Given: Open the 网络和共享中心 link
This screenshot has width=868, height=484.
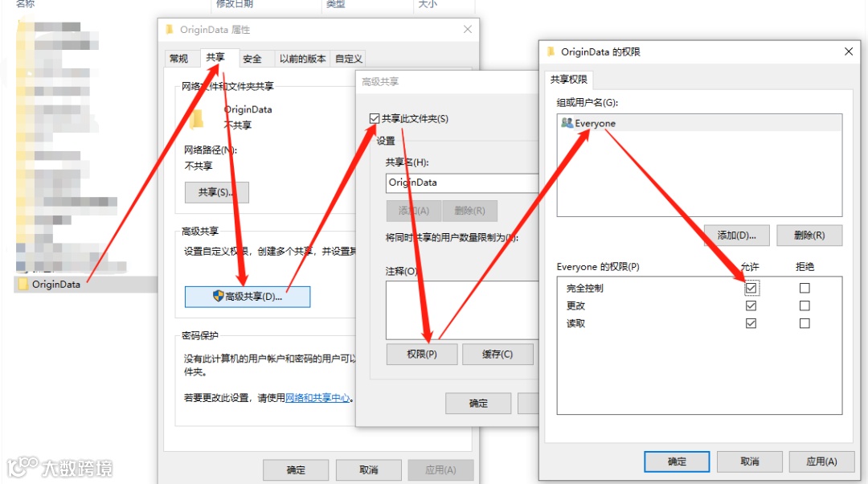Looking at the screenshot, I should pyautogui.click(x=317, y=398).
